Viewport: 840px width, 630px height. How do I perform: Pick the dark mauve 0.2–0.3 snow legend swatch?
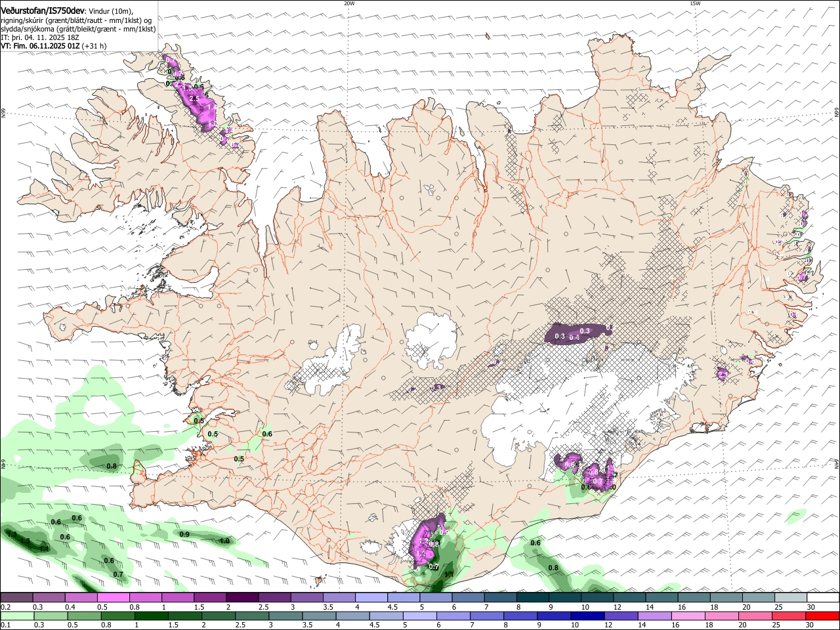16,598
